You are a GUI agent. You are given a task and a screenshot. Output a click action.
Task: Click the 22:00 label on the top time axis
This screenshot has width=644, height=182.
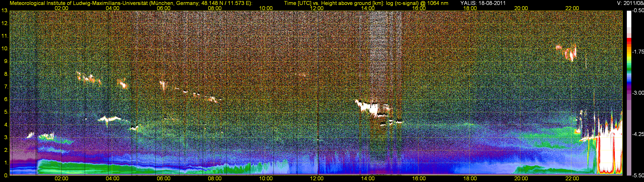point(572,8)
